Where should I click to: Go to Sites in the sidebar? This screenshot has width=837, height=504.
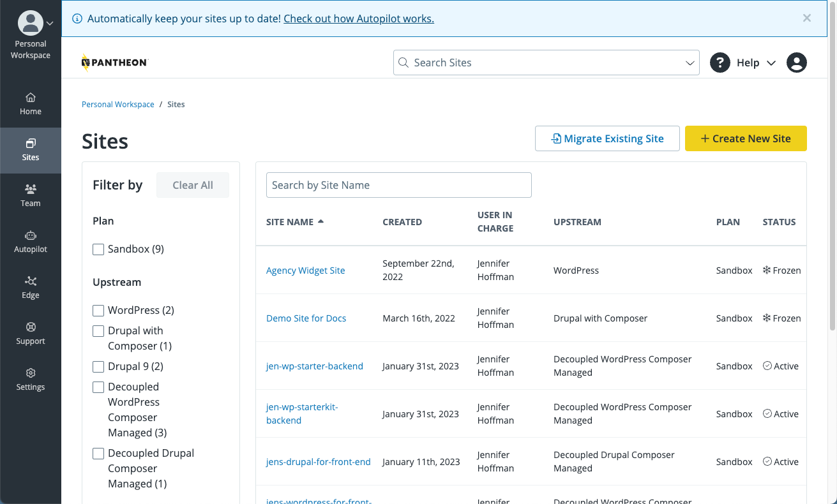tap(30, 150)
